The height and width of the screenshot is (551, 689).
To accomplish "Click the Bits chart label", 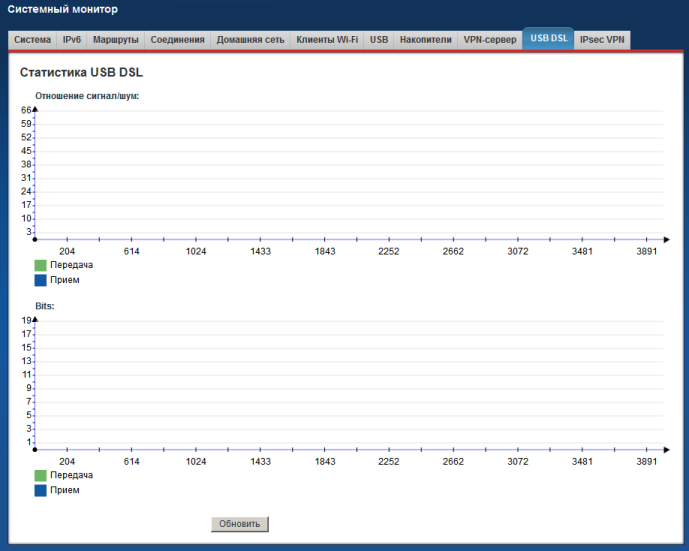I will (44, 306).
